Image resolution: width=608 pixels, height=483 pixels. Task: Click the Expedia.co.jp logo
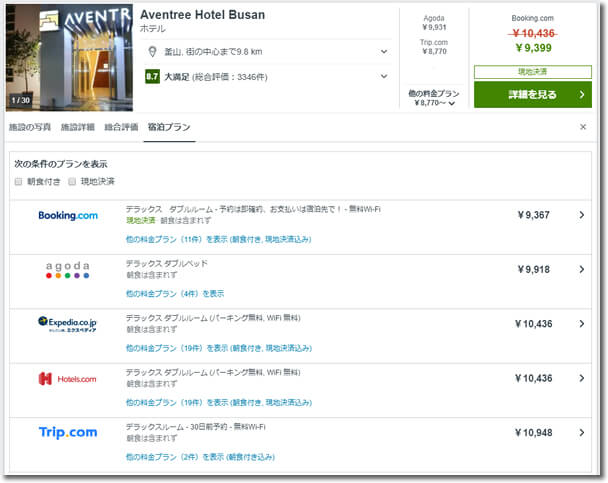[x=67, y=324]
